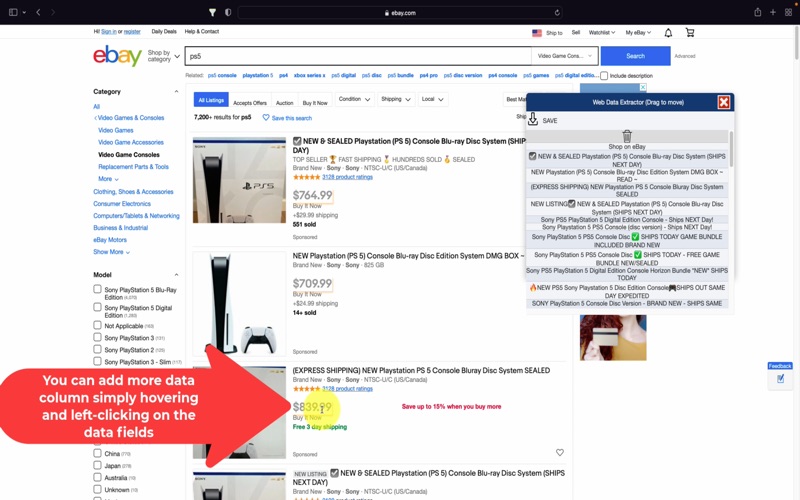Open the Video Game Consoles category selector
The image size is (800, 500).
(x=565, y=56)
